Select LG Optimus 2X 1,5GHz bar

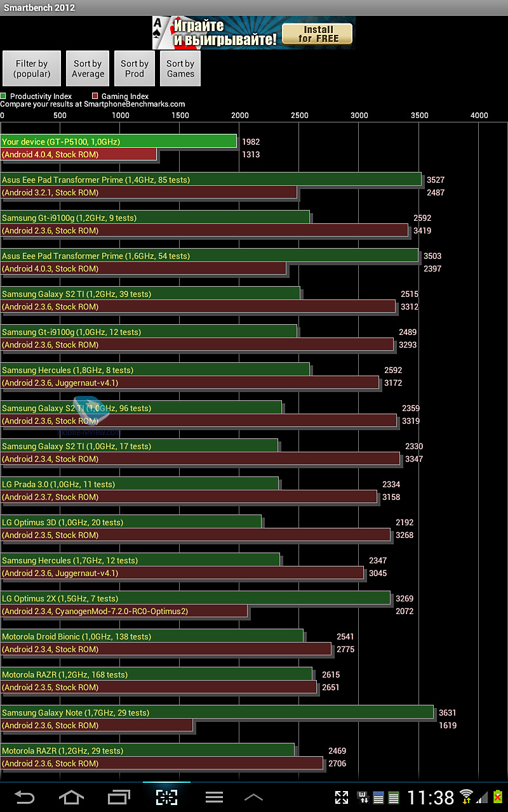(196, 598)
